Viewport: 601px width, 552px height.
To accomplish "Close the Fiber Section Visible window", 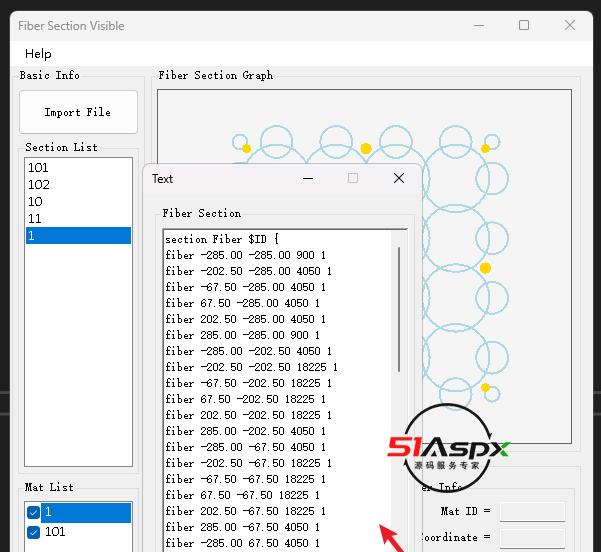I will click(570, 26).
